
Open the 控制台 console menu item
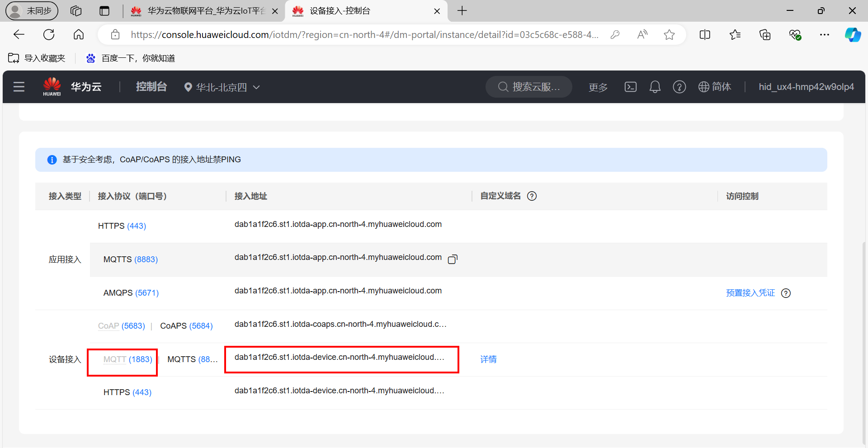151,87
